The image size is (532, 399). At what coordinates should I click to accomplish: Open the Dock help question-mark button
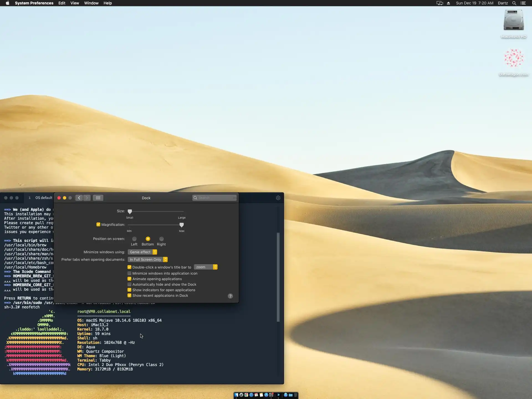point(230,296)
